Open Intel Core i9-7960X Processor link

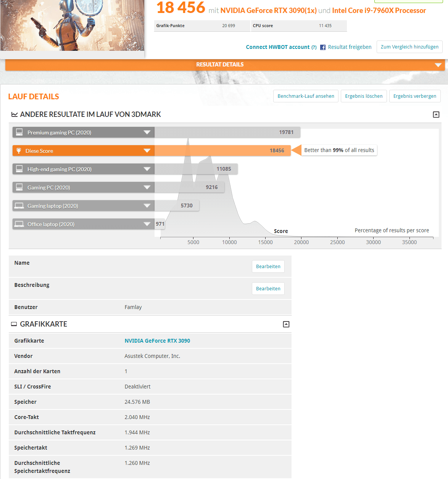(379, 10)
